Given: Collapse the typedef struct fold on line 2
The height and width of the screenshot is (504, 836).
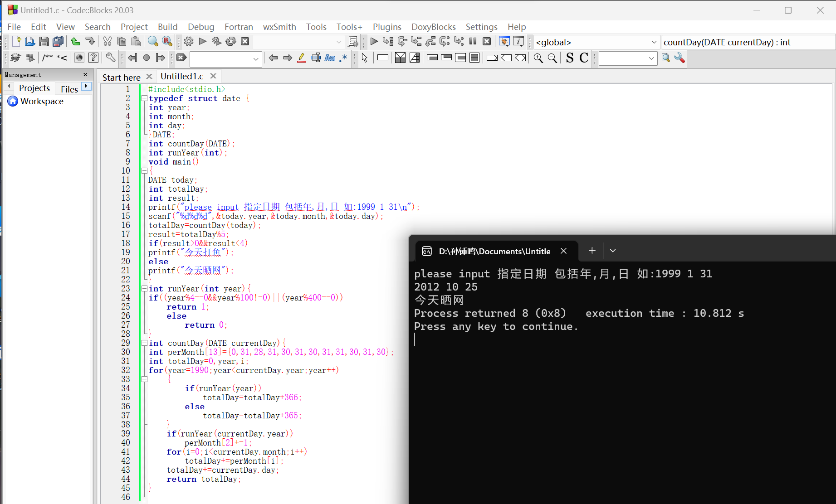Looking at the screenshot, I should tap(144, 98).
